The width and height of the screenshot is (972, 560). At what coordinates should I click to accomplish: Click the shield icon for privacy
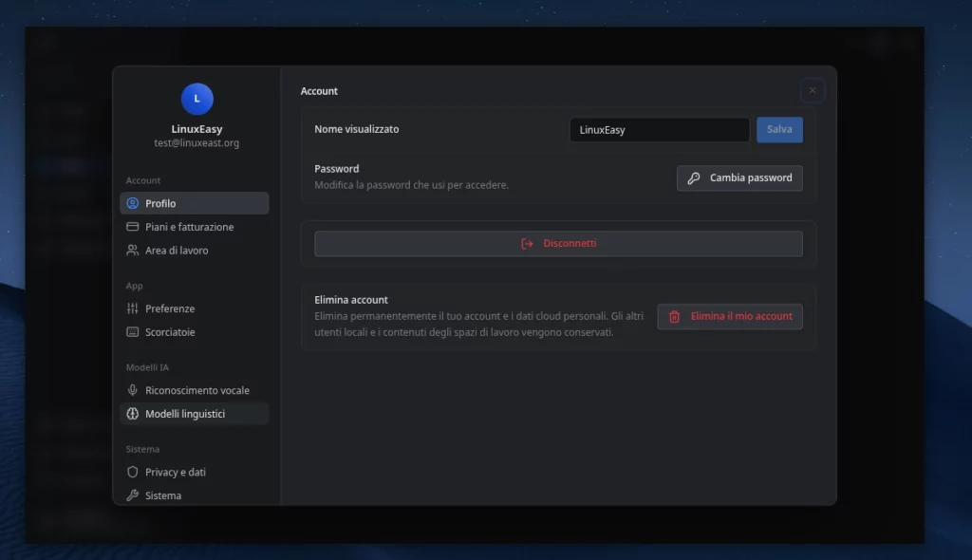point(133,473)
